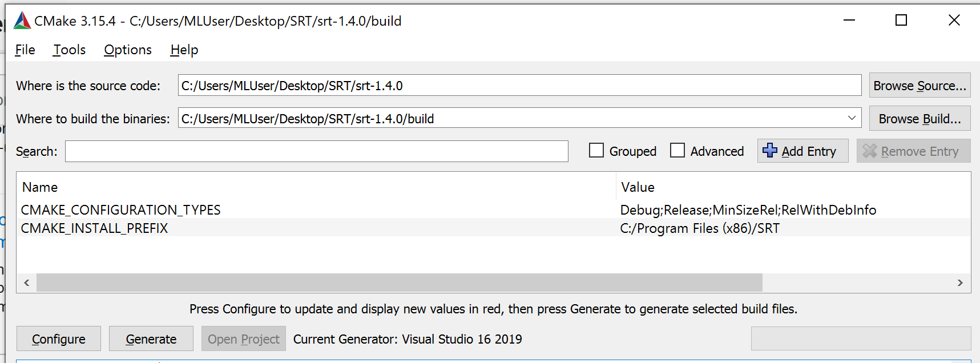Maximize the CMake window
This screenshot has width=980, height=363.
click(901, 21)
